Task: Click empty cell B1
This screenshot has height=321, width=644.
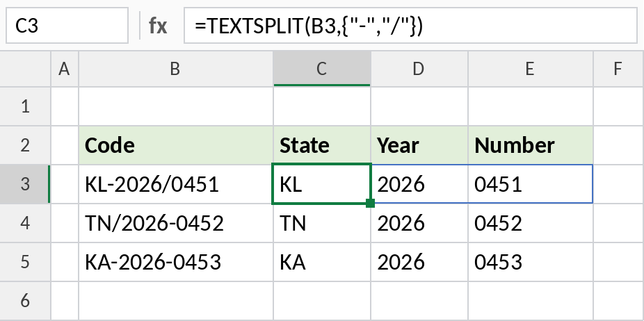Action: point(176,106)
